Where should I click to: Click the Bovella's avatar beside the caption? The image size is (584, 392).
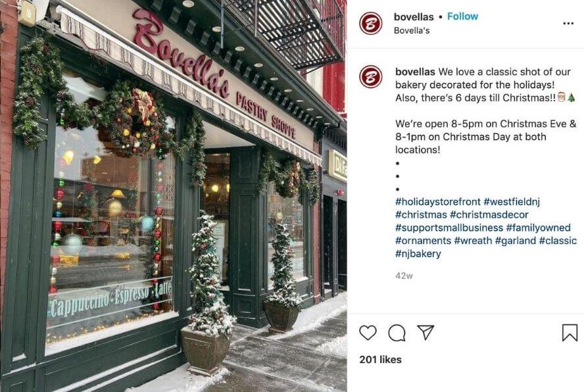[x=370, y=77]
